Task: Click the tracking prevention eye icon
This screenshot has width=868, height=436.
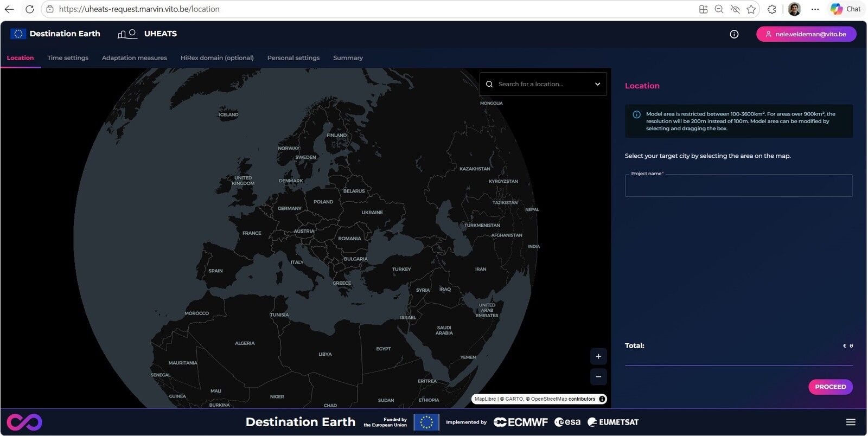Action: [x=735, y=9]
